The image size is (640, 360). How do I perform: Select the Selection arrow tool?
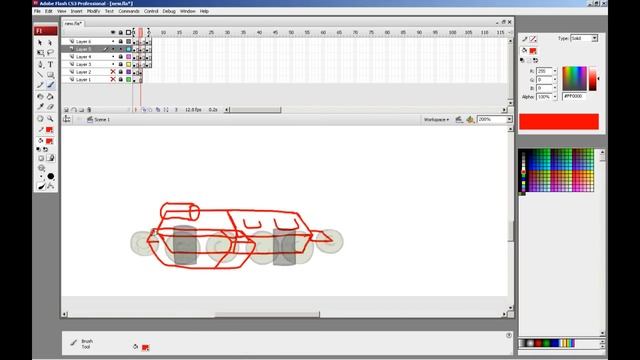pyautogui.click(x=40, y=43)
